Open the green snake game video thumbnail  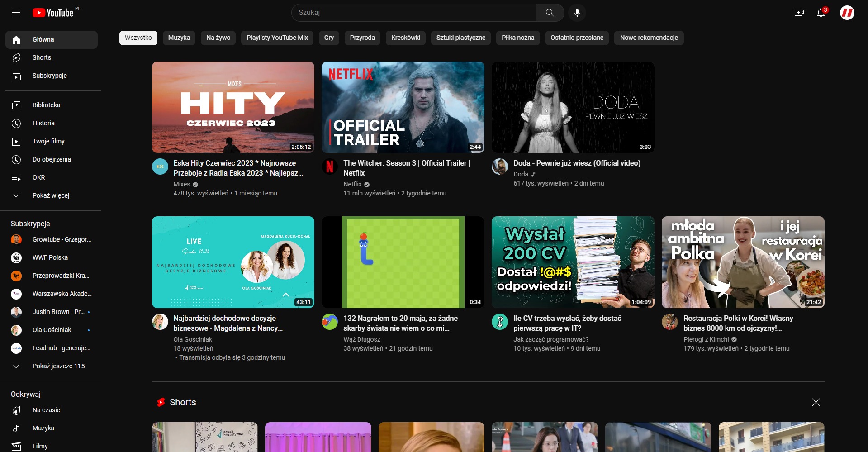tap(403, 262)
